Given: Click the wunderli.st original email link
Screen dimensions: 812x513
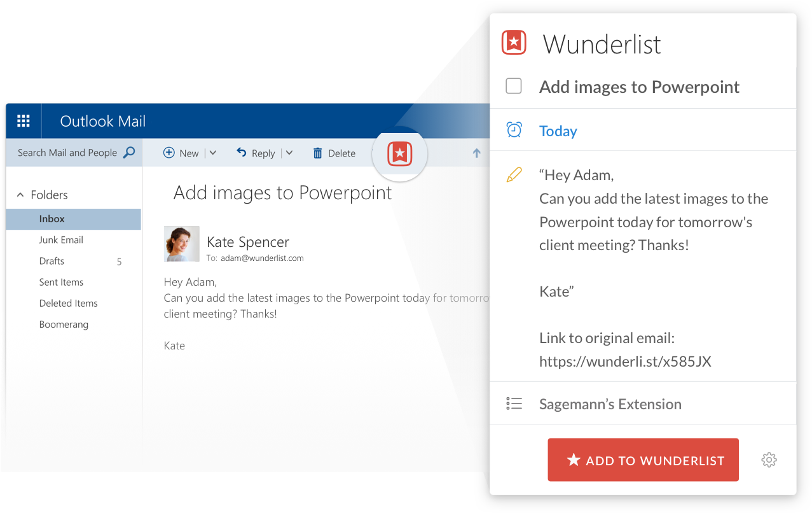Looking at the screenshot, I should [x=625, y=362].
